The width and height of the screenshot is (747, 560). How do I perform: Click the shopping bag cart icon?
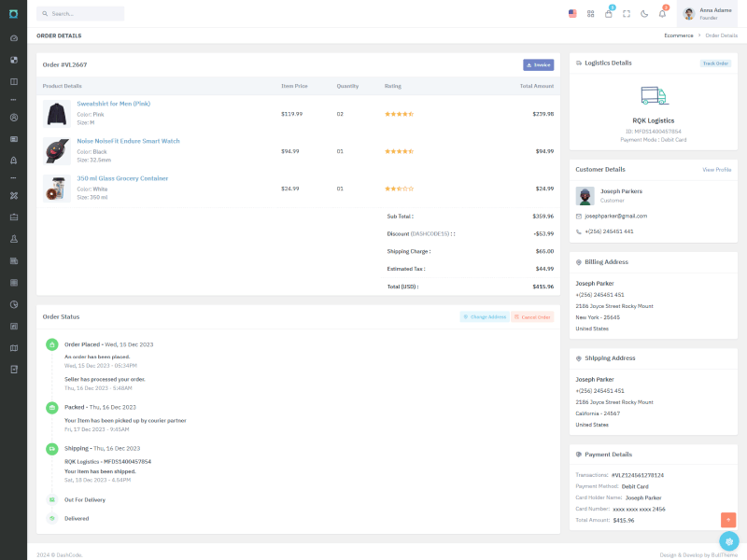(609, 14)
